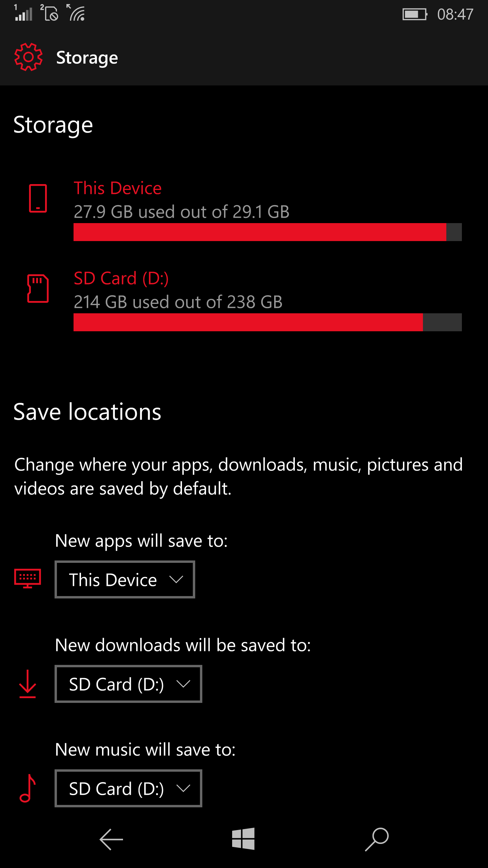Tap the red music note icon

coord(27,788)
